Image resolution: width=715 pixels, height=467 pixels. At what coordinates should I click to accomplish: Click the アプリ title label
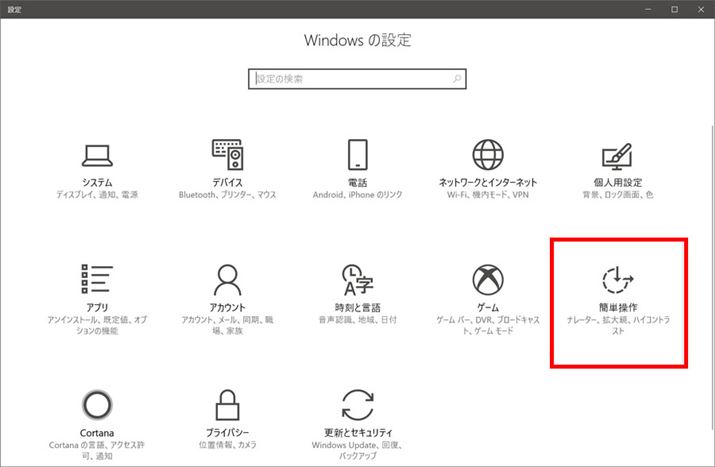click(x=97, y=307)
